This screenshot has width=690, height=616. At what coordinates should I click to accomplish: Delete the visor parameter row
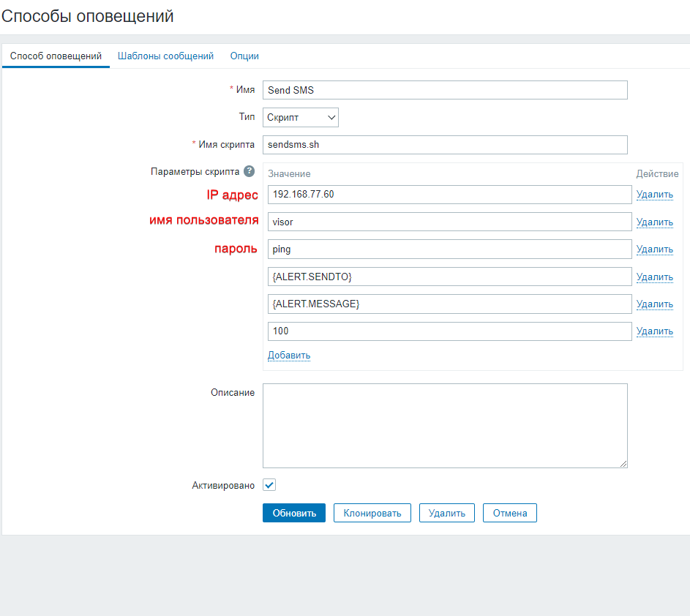pos(654,222)
